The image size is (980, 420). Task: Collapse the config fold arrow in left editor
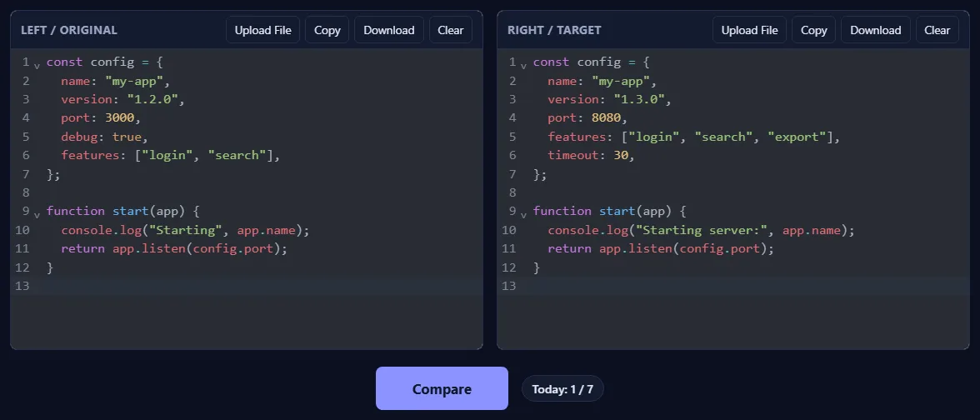(x=37, y=65)
